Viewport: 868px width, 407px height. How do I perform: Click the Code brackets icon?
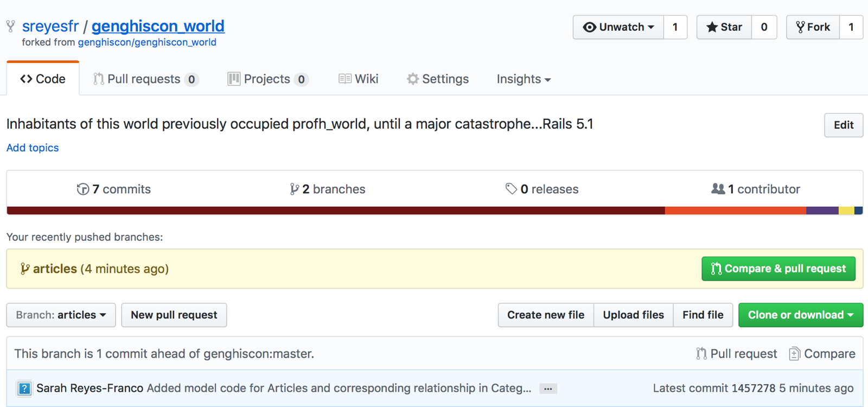tap(26, 79)
